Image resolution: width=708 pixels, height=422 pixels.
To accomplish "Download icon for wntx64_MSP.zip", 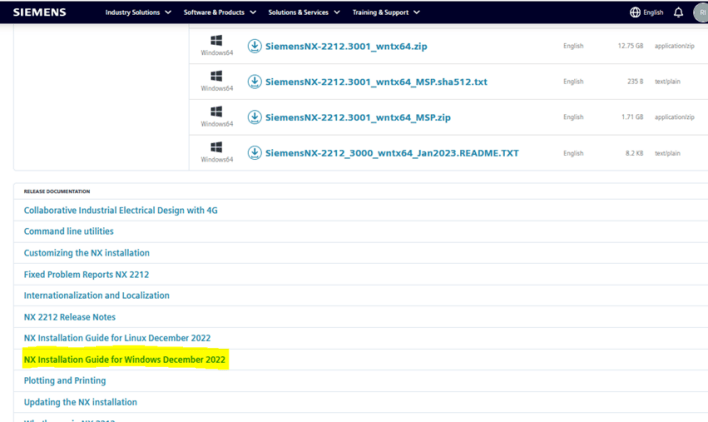I will [255, 117].
